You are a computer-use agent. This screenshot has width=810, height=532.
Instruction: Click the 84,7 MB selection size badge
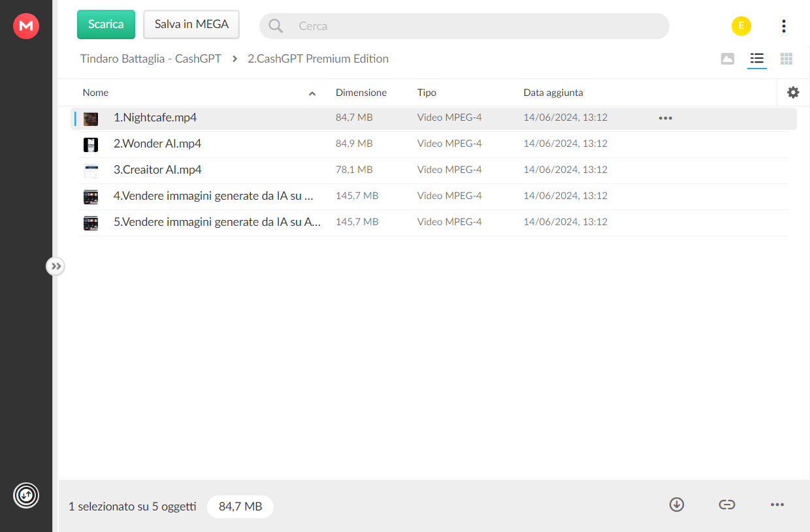coord(240,507)
